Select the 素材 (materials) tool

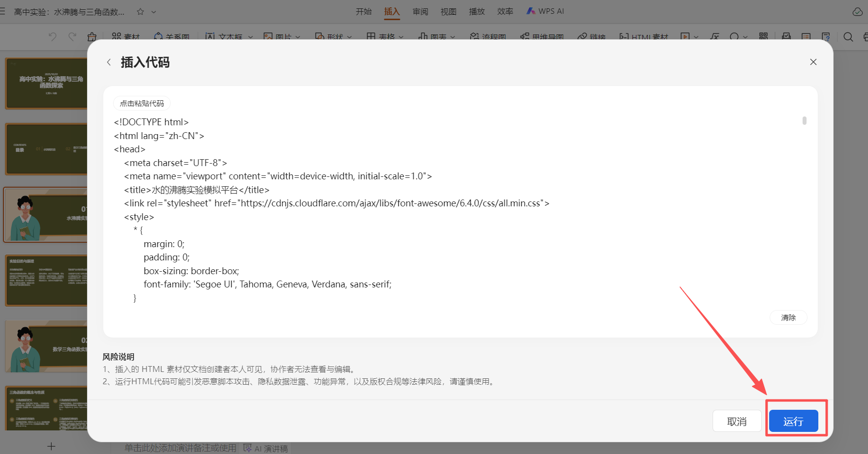coord(126,37)
